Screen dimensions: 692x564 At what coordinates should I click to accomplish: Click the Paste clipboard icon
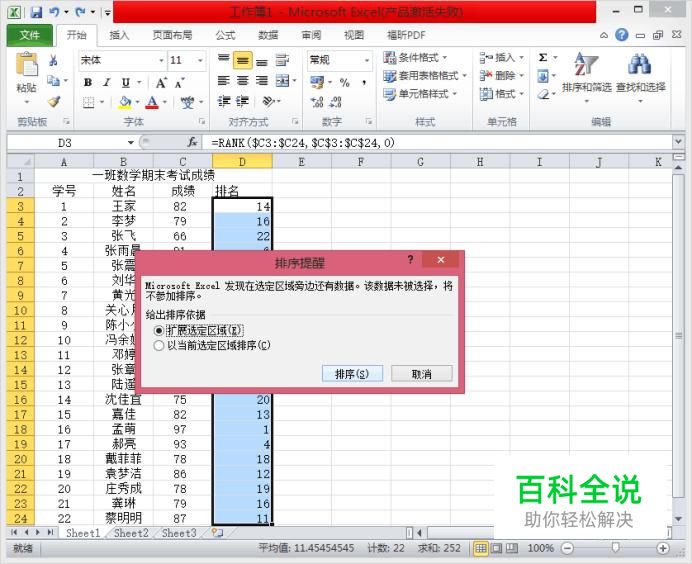[x=26, y=65]
